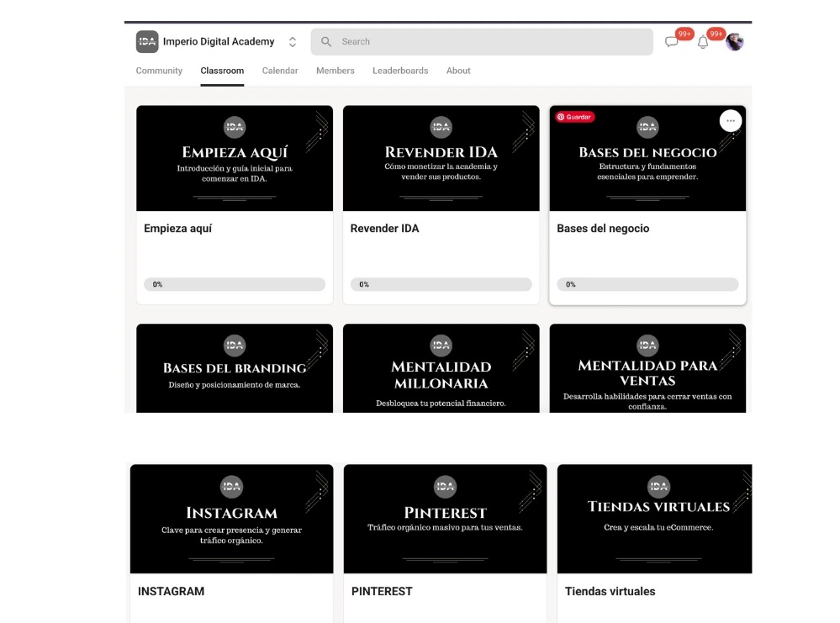Open the notifications bell icon

point(703,42)
